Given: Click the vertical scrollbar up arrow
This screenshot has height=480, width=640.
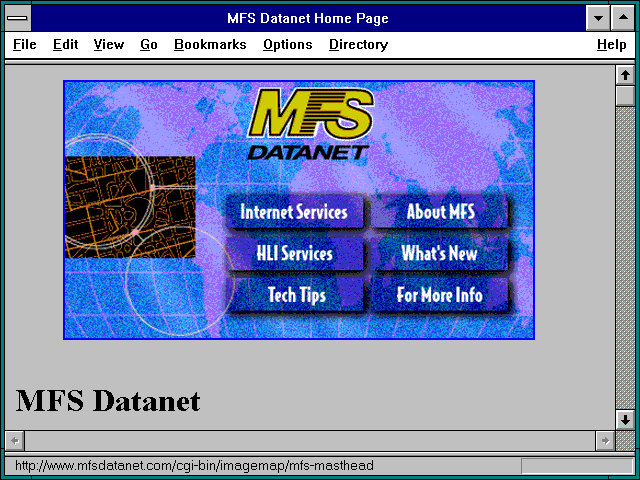Looking at the screenshot, I should pyautogui.click(x=625, y=76).
